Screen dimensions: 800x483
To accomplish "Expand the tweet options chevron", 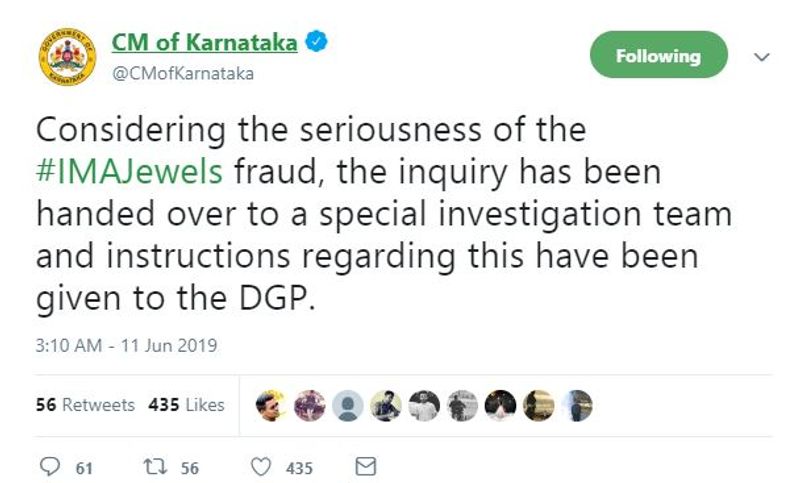I will [762, 57].
